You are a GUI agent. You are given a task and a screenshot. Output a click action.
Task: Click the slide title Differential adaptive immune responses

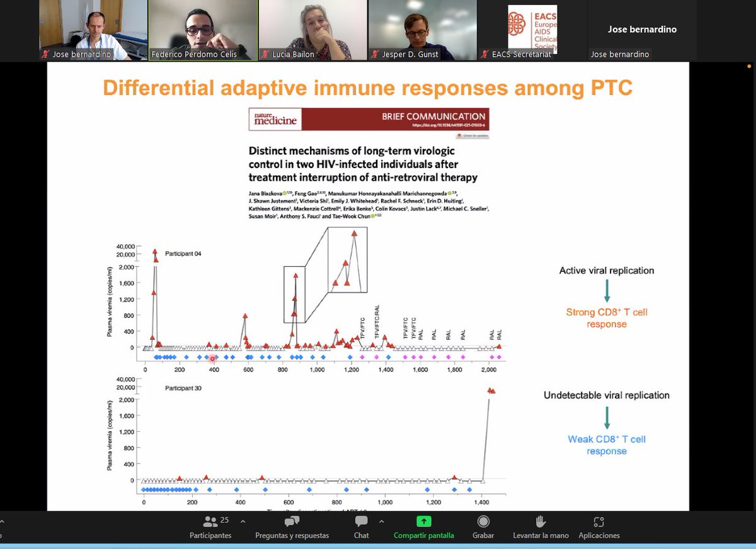point(368,88)
